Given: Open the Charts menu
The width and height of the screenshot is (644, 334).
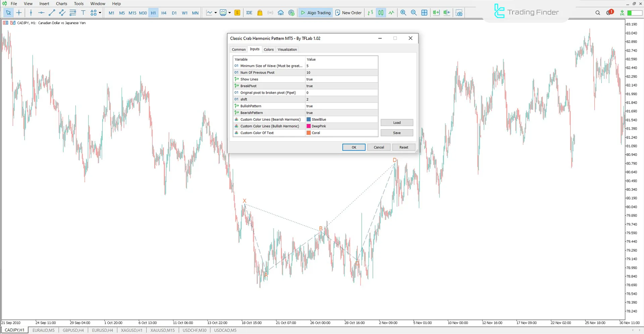Looking at the screenshot, I should point(61,4).
